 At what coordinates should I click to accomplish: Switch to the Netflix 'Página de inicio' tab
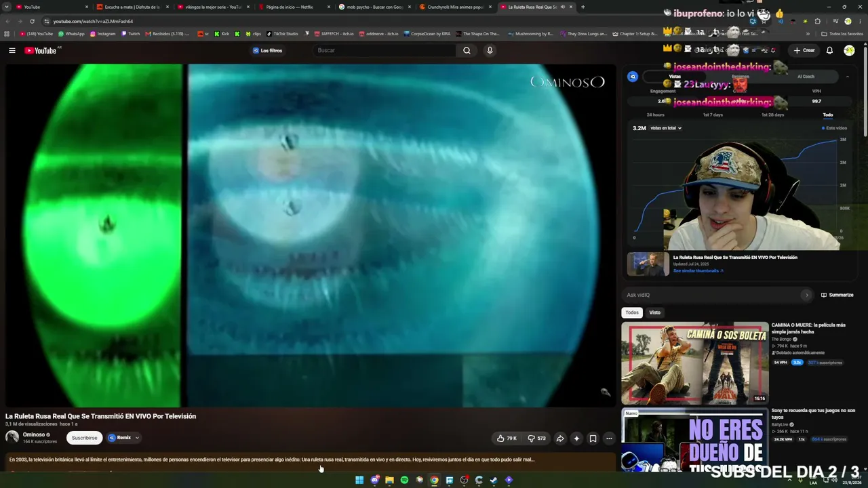click(294, 7)
